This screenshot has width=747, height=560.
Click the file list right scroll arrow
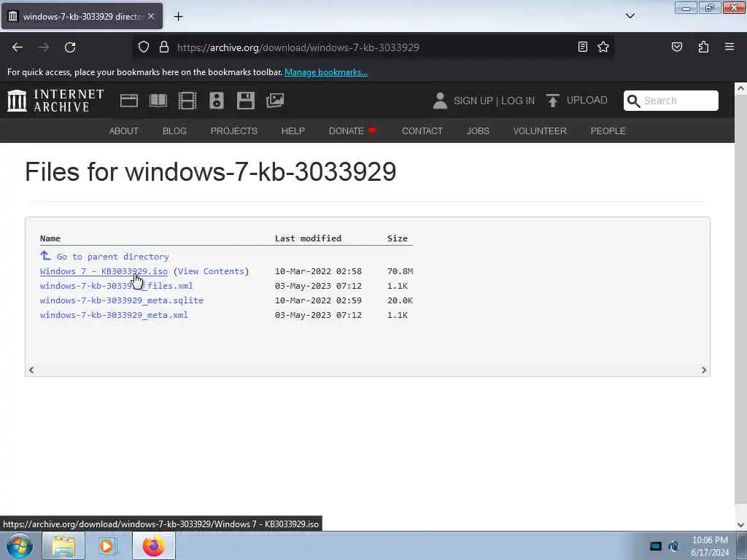click(x=704, y=370)
